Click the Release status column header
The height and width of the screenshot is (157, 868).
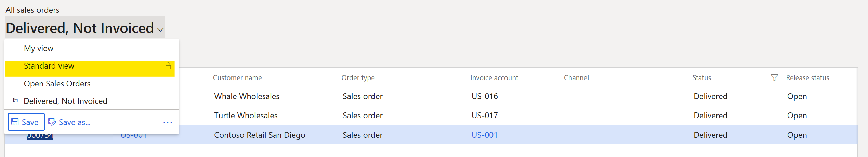[x=807, y=78]
